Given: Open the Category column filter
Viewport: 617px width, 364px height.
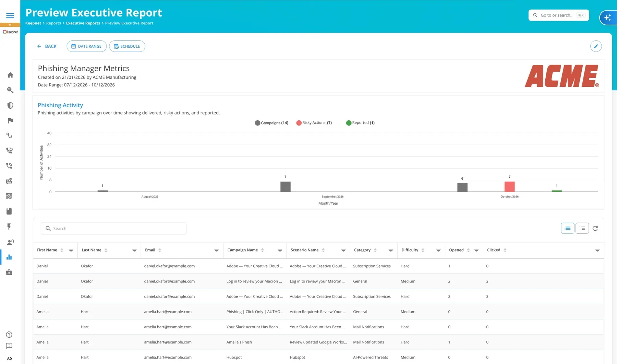Looking at the screenshot, I should (391, 250).
